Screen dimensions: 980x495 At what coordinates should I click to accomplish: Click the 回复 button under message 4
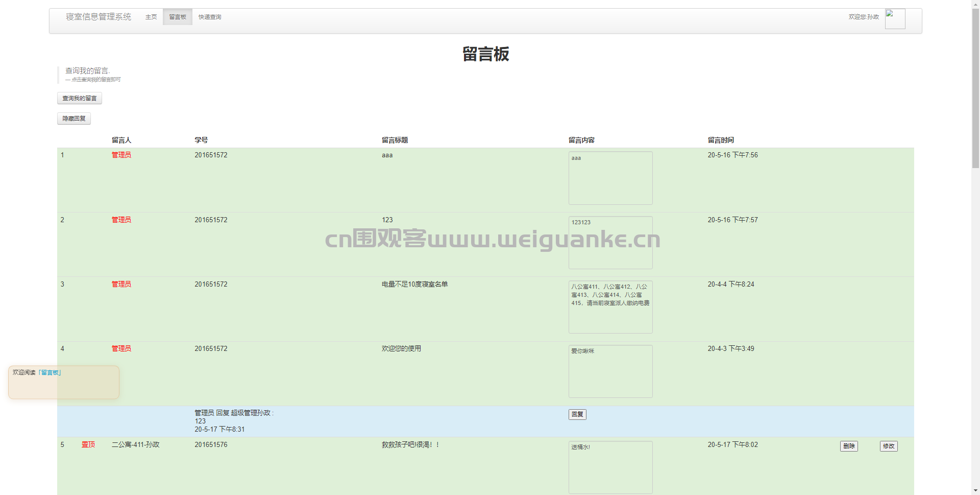coord(577,414)
